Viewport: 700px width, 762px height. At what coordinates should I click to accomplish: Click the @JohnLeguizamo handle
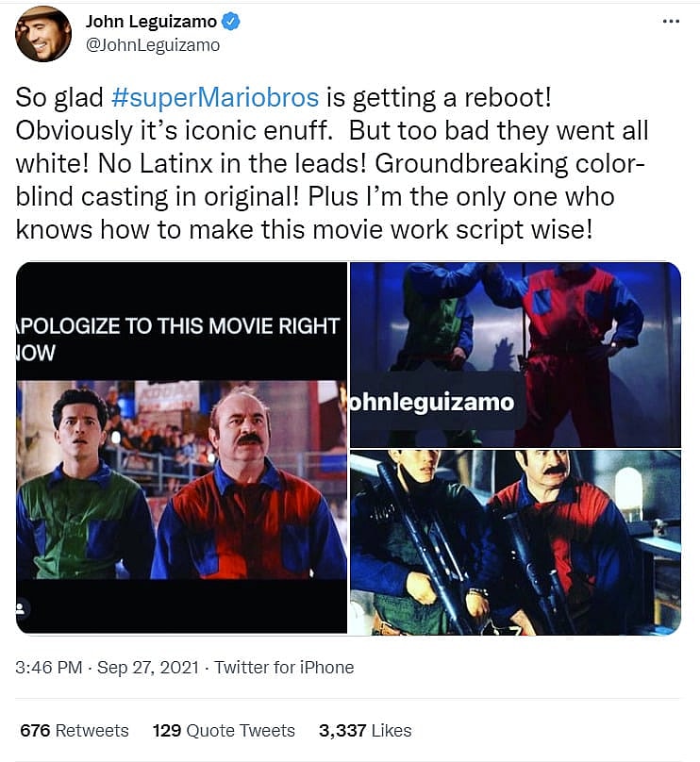153,45
